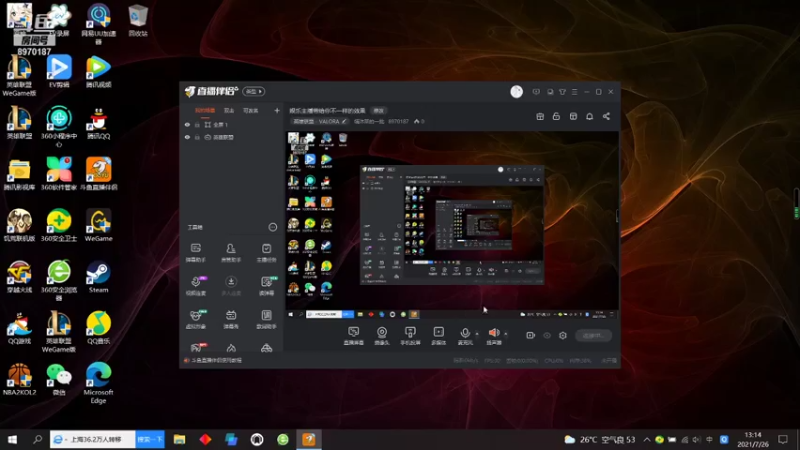The width and height of the screenshot is (800, 450).
Task: Open the 弹幕助手 tool in the toolbox
Action: tap(196, 253)
